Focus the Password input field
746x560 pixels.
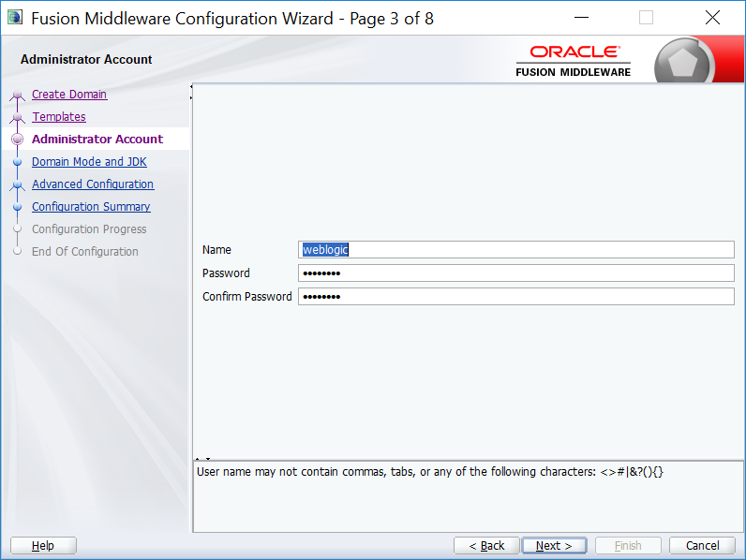(x=515, y=273)
